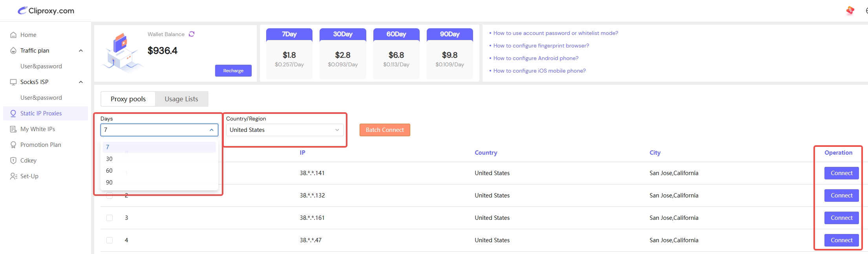
Task: Click the Cdkey shield icon
Action: coord(13,161)
